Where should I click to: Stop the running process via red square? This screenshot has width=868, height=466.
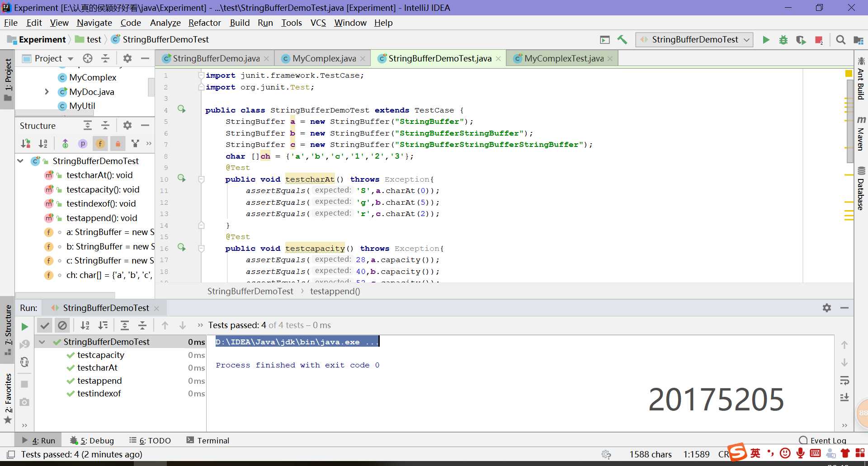tap(819, 40)
